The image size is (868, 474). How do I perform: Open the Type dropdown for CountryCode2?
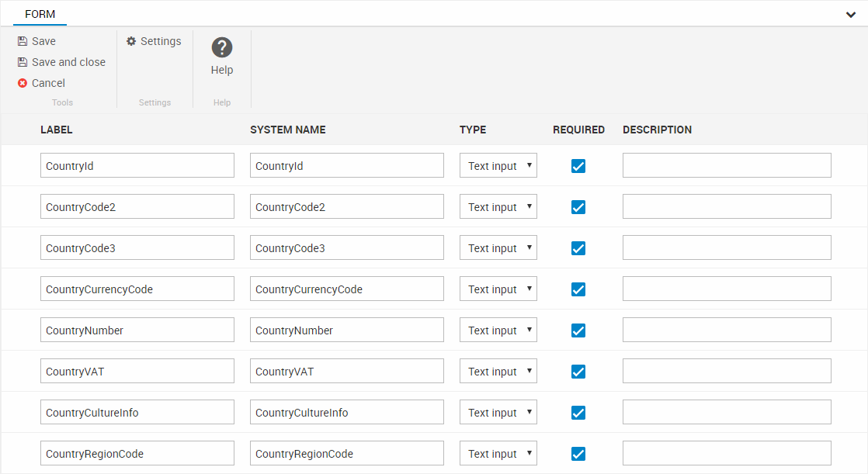[498, 207]
